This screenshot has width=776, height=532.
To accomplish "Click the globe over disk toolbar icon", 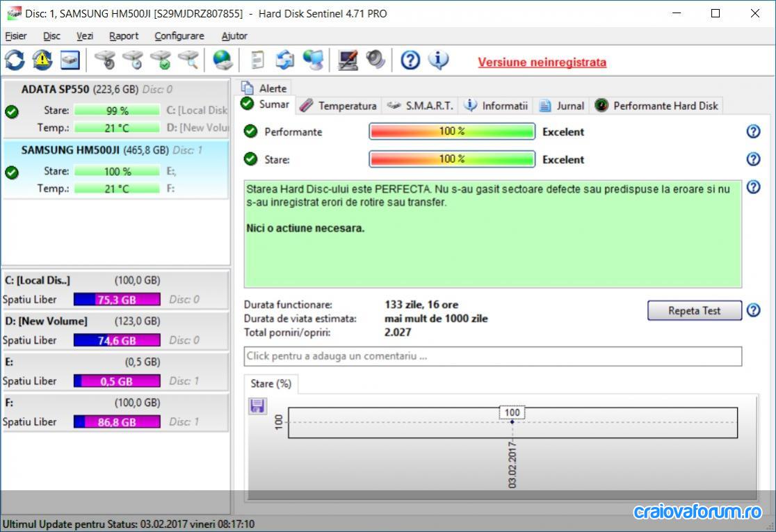I will (x=223, y=61).
